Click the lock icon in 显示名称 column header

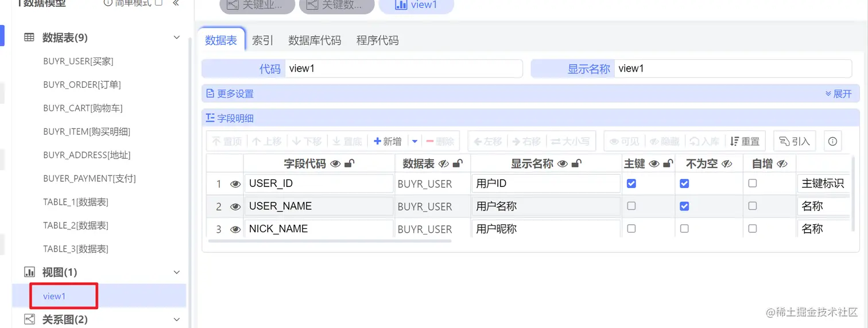576,164
